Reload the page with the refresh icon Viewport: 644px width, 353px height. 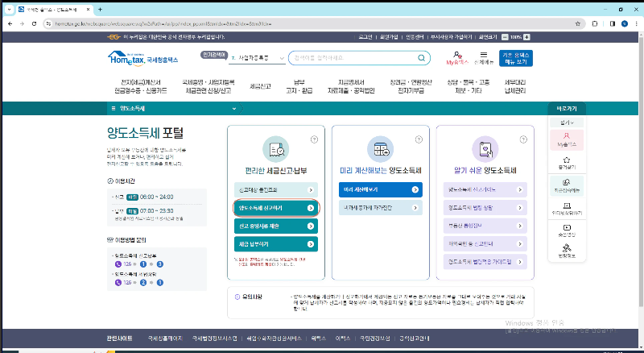pyautogui.click(x=34, y=24)
